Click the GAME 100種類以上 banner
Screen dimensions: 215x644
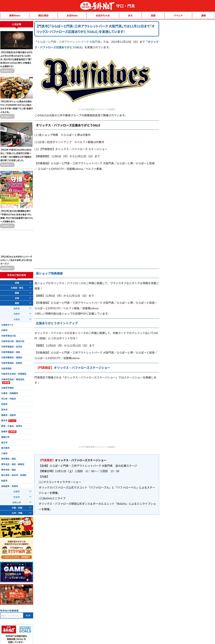[17, 572]
